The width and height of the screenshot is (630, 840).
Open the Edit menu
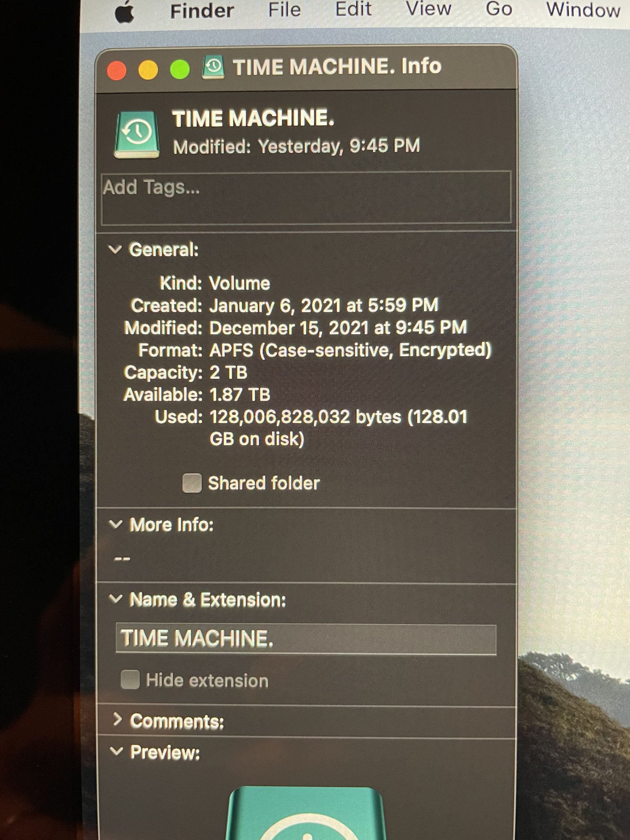353,10
